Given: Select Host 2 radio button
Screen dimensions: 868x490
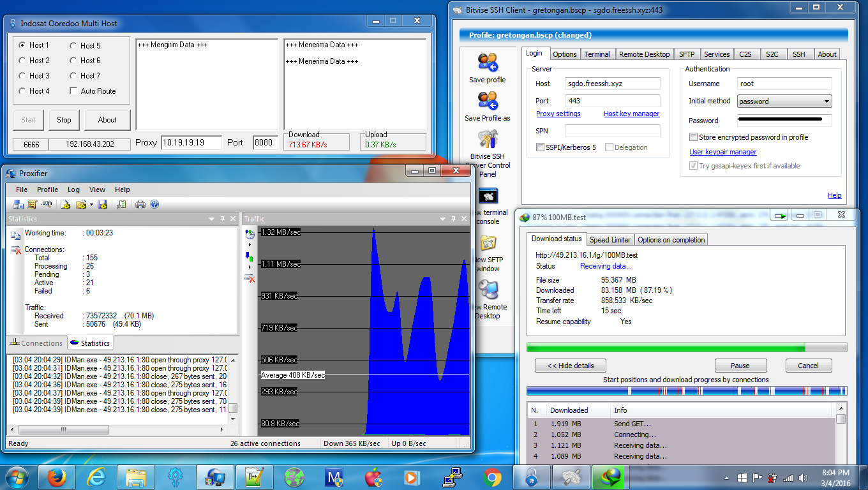Looking at the screenshot, I should pos(22,61).
